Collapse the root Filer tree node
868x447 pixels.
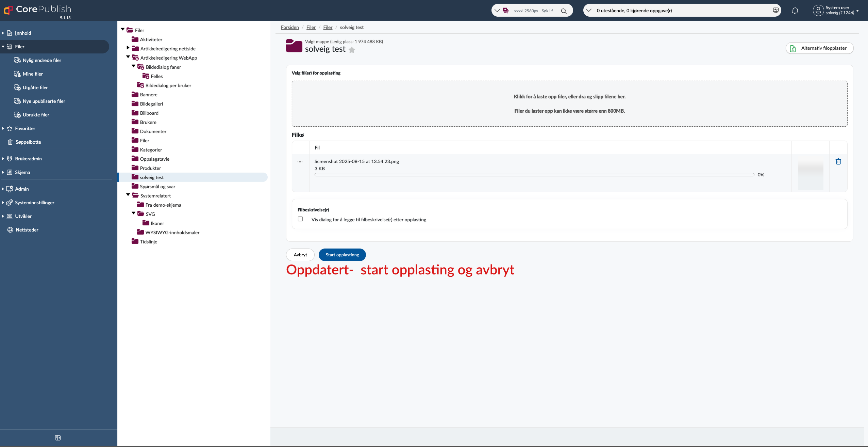[123, 30]
